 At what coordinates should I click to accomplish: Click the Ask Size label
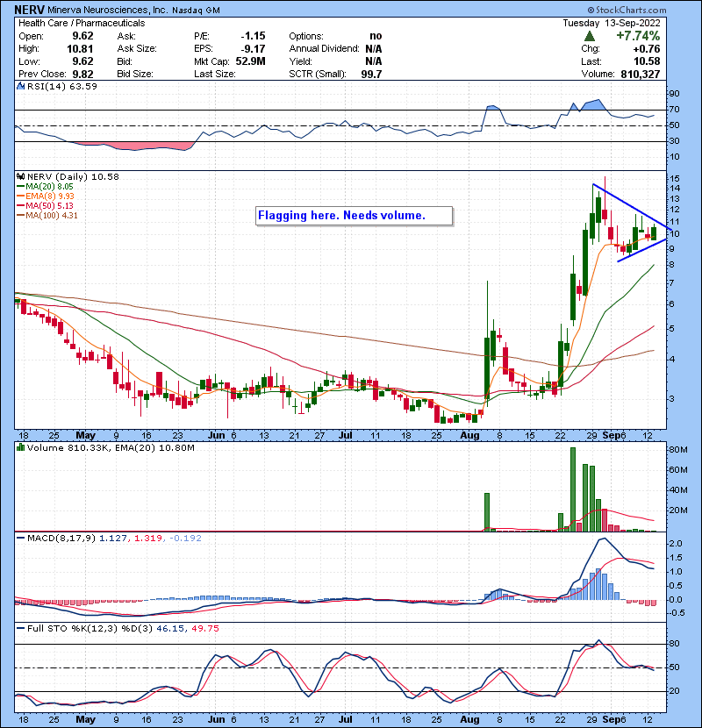137,49
